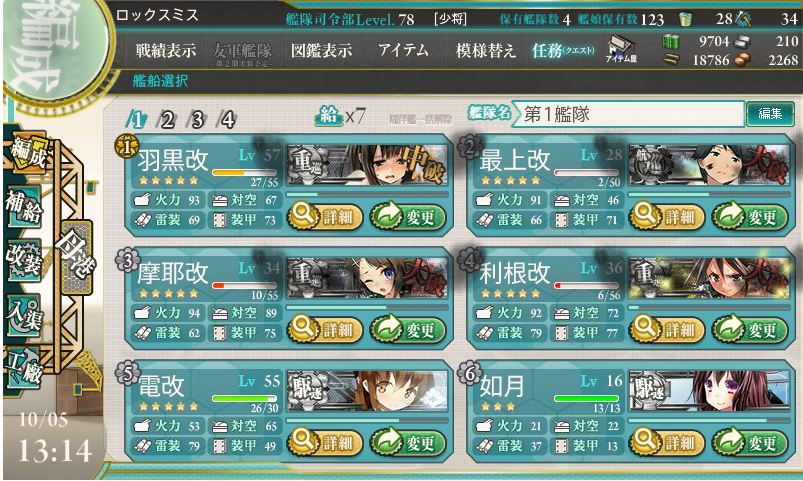Open the アイテム屋 item shop icon

pos(621,50)
